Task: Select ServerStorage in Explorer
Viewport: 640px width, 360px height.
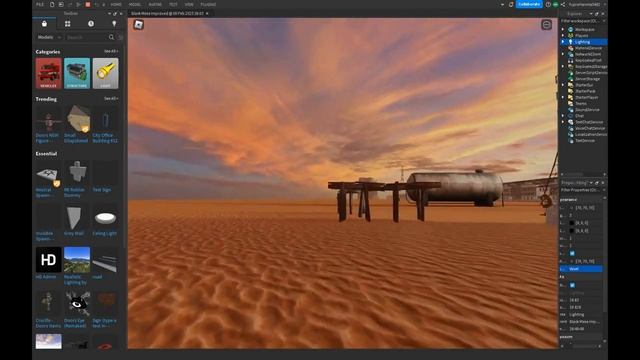Action: [x=587, y=79]
